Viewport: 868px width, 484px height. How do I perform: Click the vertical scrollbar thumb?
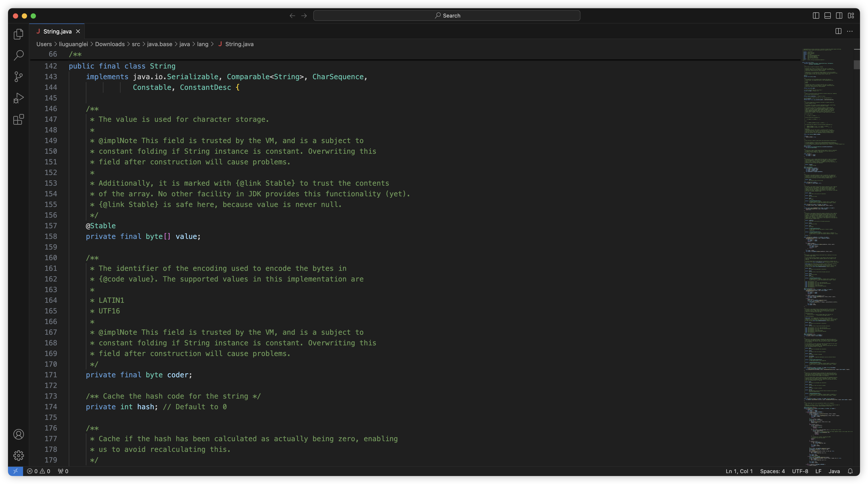coord(856,65)
